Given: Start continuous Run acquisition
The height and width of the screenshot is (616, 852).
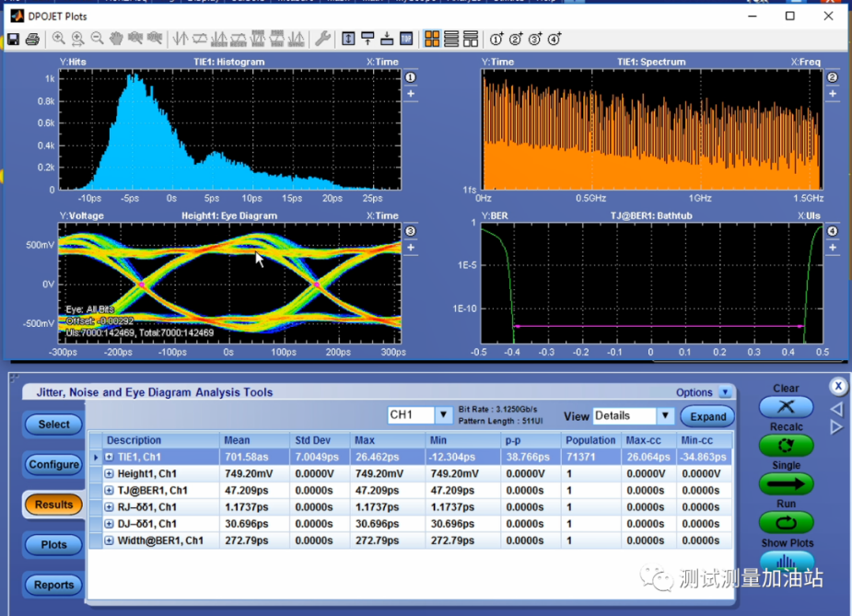Looking at the screenshot, I should click(x=786, y=522).
